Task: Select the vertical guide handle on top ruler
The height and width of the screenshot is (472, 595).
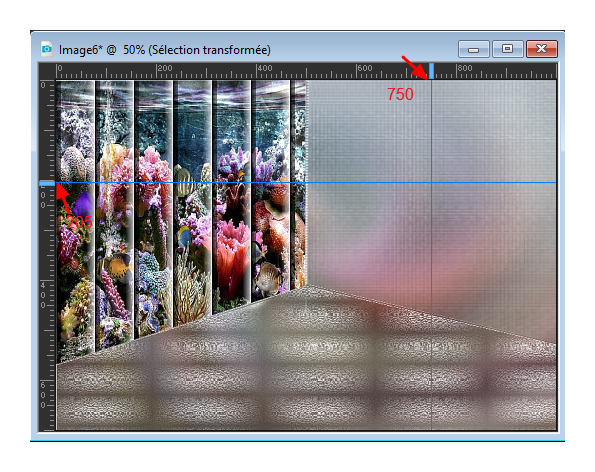Action: tap(431, 71)
